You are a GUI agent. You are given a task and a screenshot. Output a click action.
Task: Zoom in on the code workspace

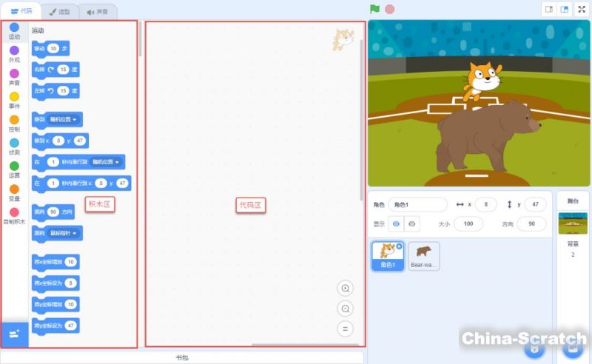tap(345, 289)
